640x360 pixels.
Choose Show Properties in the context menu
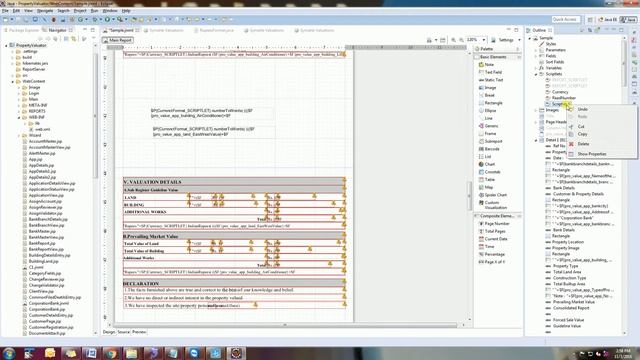click(591, 154)
